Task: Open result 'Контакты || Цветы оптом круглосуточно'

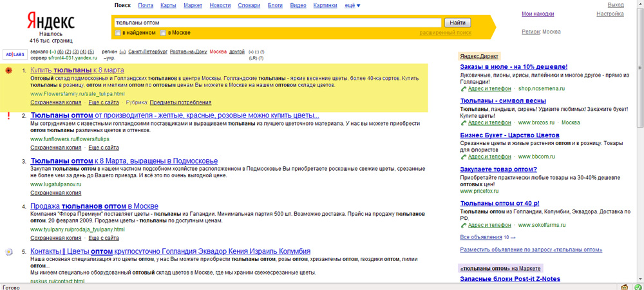Action: click(171, 251)
